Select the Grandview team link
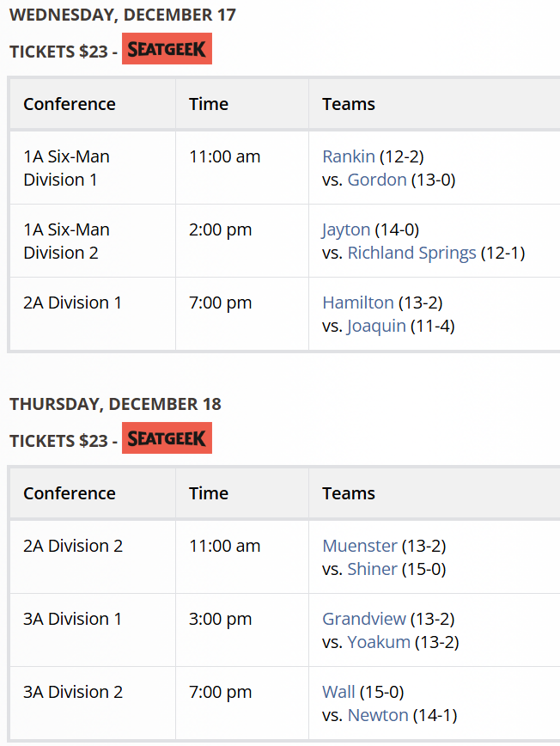Viewport: 560px width, 746px height. (x=364, y=619)
